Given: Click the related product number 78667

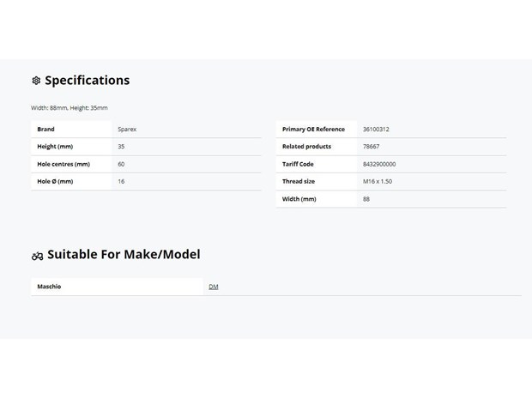Looking at the screenshot, I should 372,147.
